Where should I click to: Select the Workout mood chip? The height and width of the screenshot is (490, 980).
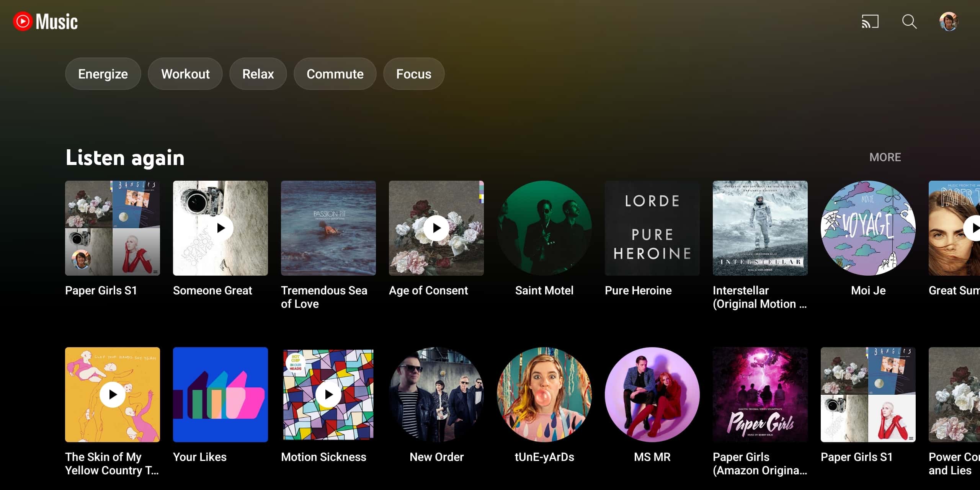pyautogui.click(x=185, y=74)
